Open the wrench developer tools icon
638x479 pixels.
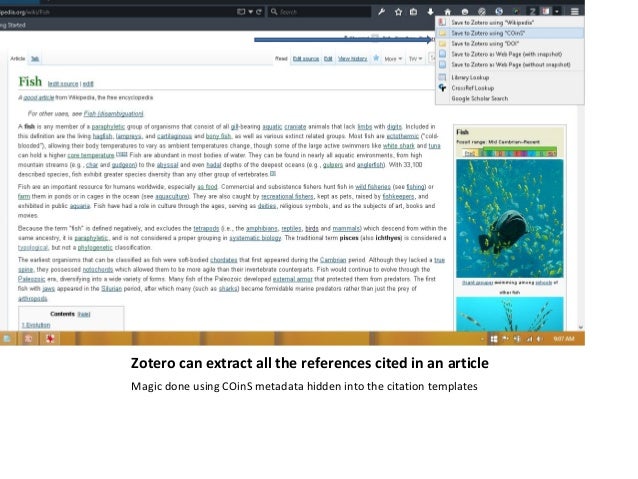(381, 12)
